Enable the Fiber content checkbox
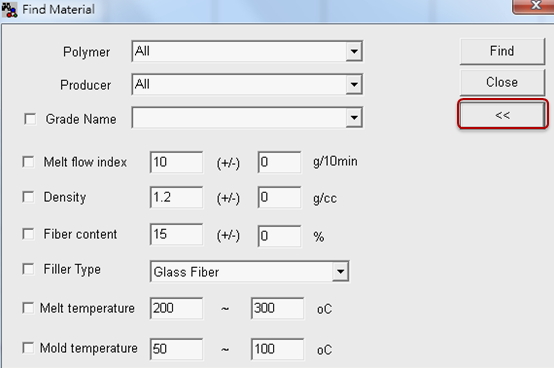This screenshot has height=368, width=554. pyautogui.click(x=28, y=234)
